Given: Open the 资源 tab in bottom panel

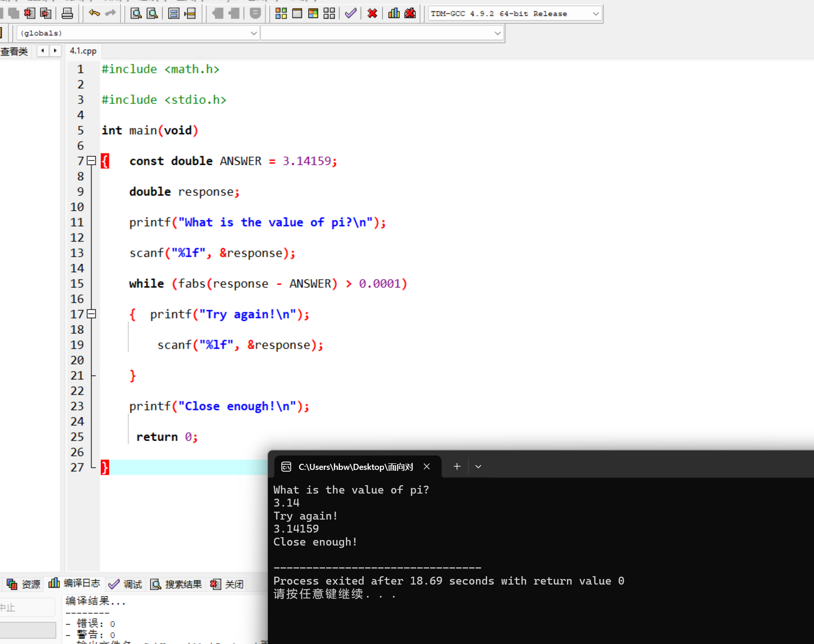Looking at the screenshot, I should (x=24, y=584).
